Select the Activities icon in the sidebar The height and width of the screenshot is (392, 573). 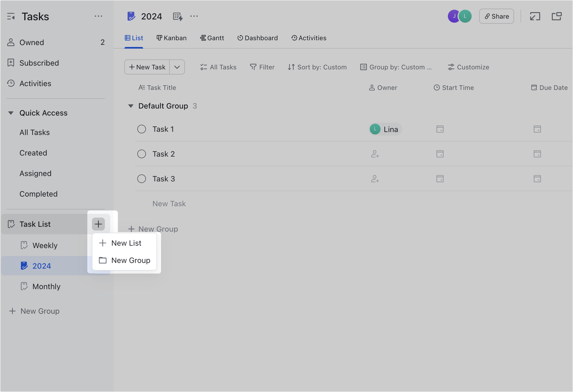tap(11, 83)
